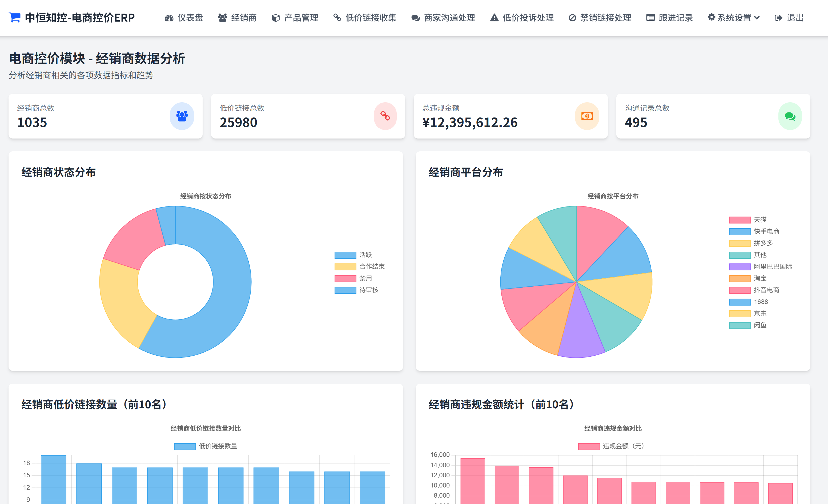Click the chat bubbles icon beside 商家沟通处理
This screenshot has width=828, height=504.
tap(416, 18)
